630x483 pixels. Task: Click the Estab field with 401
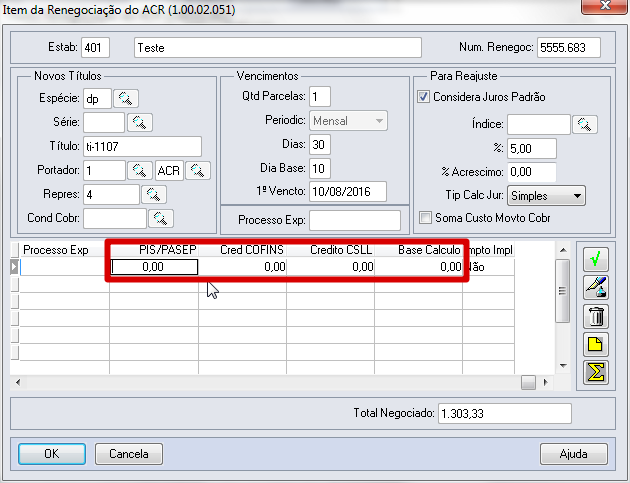[95, 48]
